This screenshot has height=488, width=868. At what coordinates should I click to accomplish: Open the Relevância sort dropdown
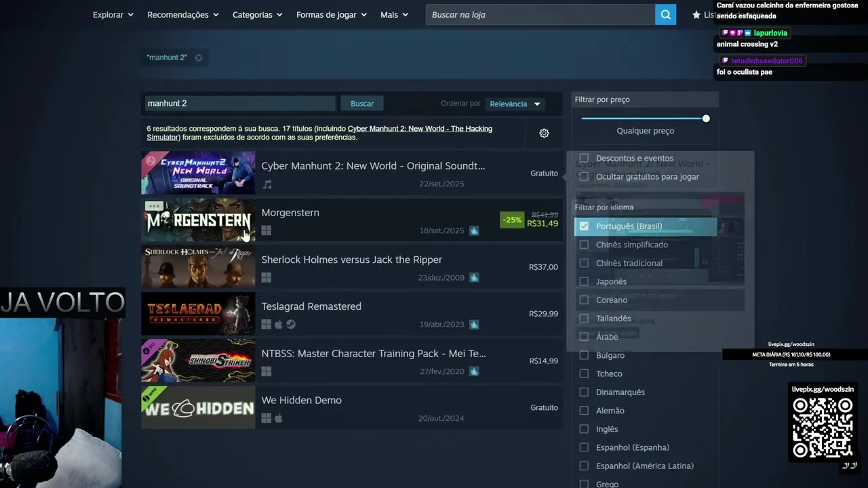515,104
